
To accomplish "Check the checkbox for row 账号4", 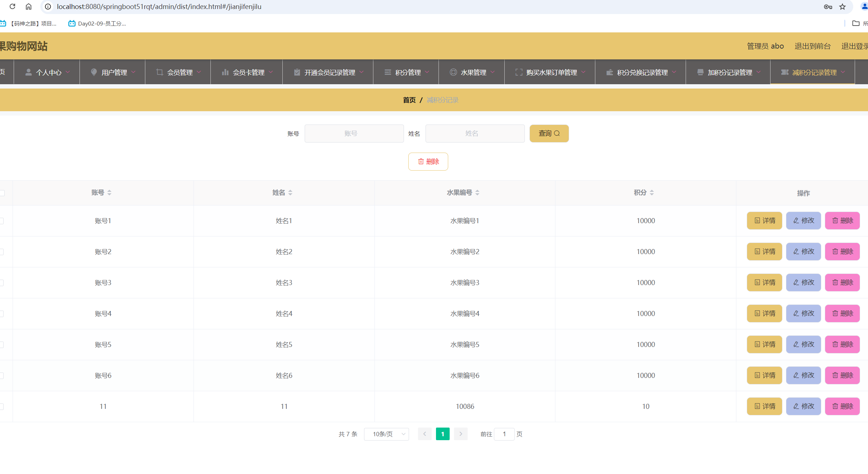I will [2, 313].
